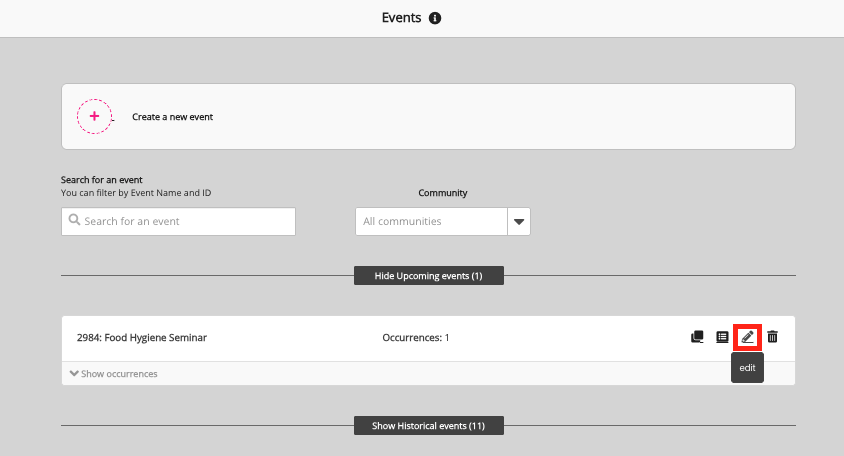Duplicate the Food Hygiene Seminar event
Screen dimensions: 844x456
(x=697, y=337)
